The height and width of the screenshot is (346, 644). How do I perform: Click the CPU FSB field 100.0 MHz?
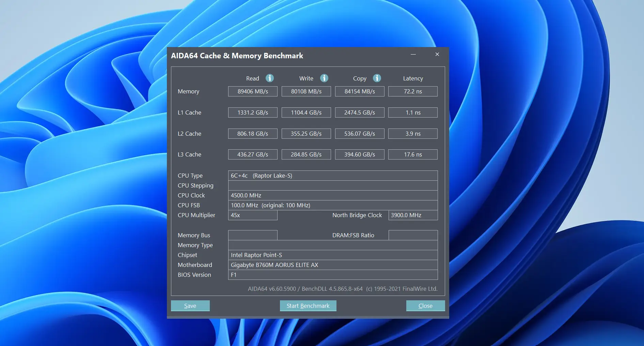333,205
